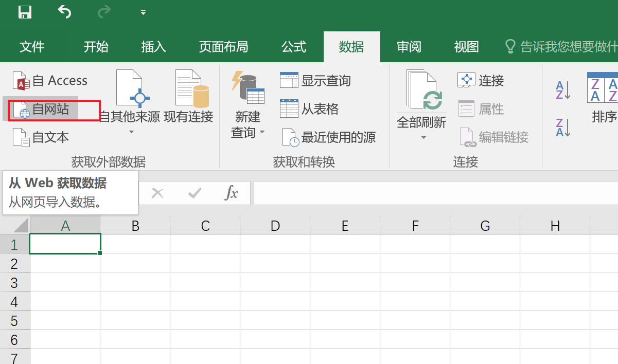Click the fx insert function icon
Viewport: 618px width, 364px height.
pos(232,193)
